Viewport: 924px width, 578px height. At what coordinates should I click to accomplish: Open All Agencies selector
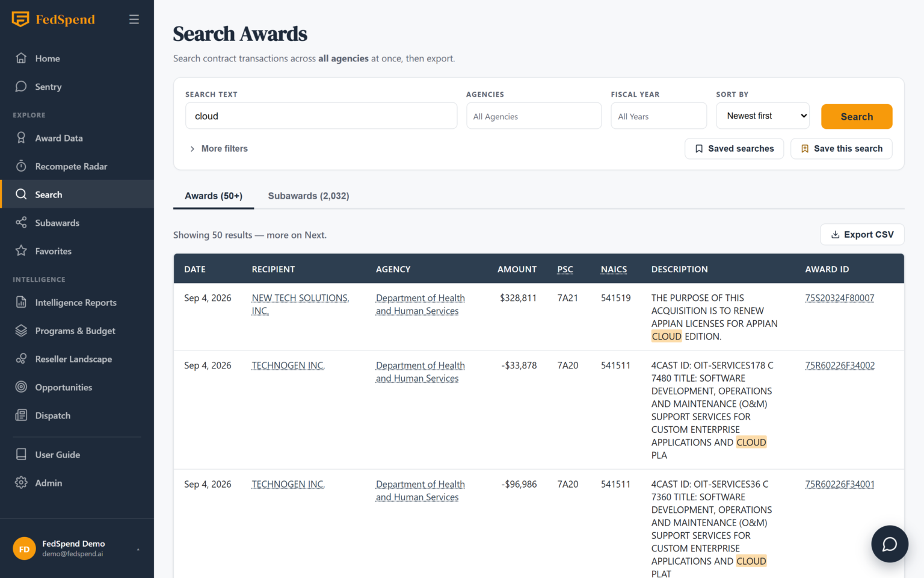[x=534, y=116]
